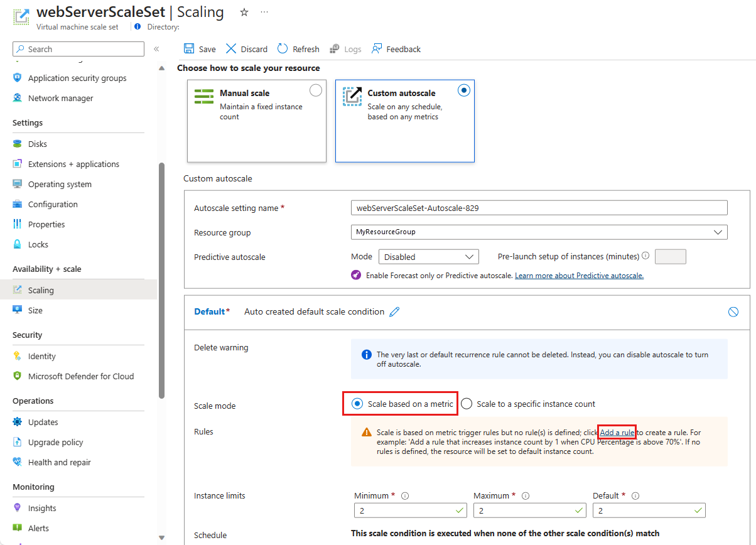Click the Operating system monitor icon

tap(17, 184)
